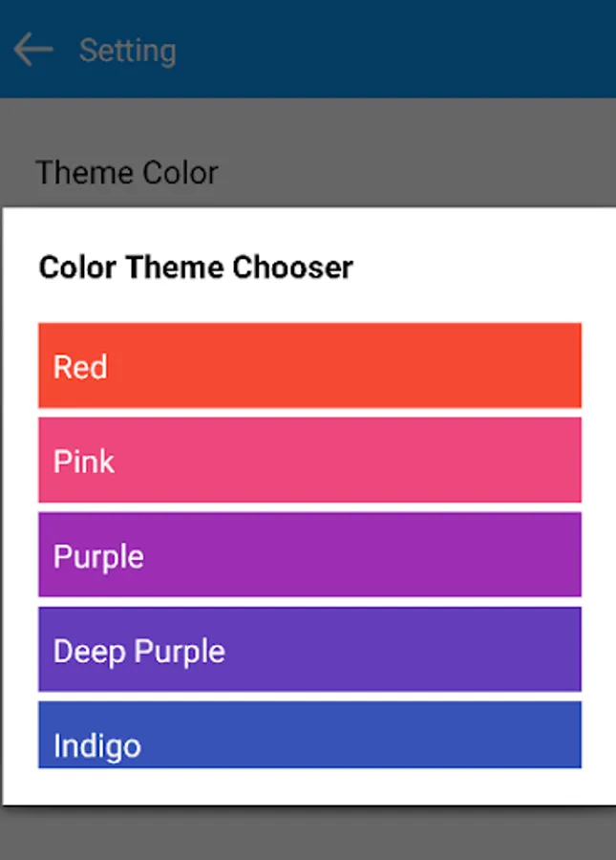Viewport: 616px width, 860px height.
Task: Click the "Pink" text label
Action: pyautogui.click(x=84, y=462)
